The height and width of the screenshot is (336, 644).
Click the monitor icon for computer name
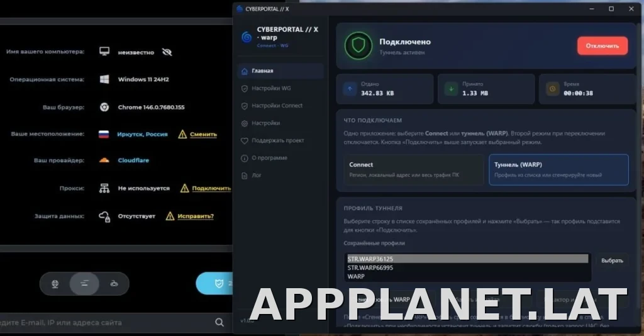click(104, 52)
